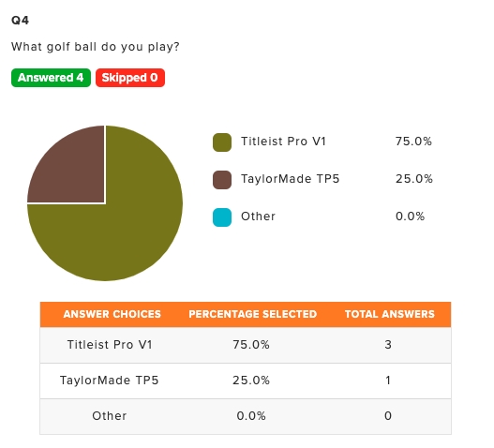Click the green Answered 4 badge
494x448 pixels.
(x=51, y=78)
